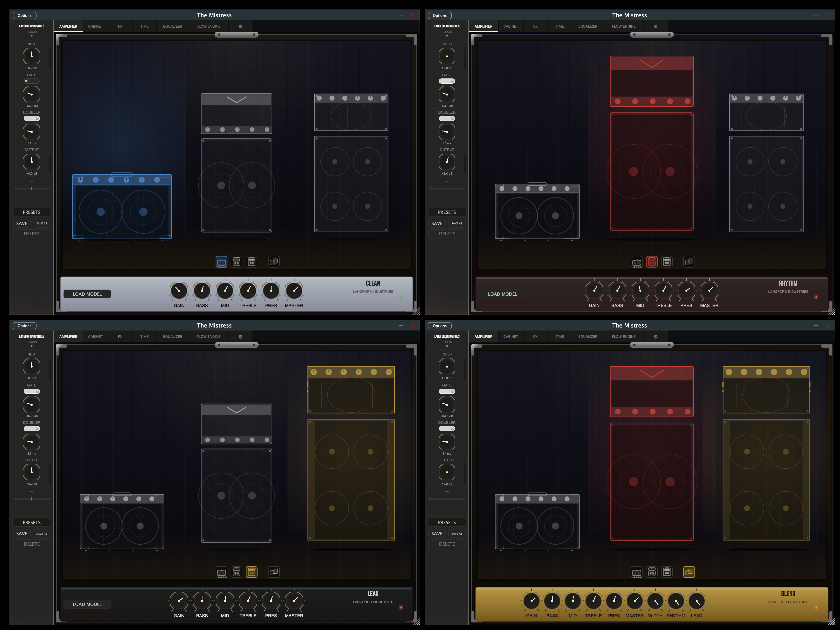
Task: Click the gold lead stack icon in Lead window
Action: [x=251, y=572]
